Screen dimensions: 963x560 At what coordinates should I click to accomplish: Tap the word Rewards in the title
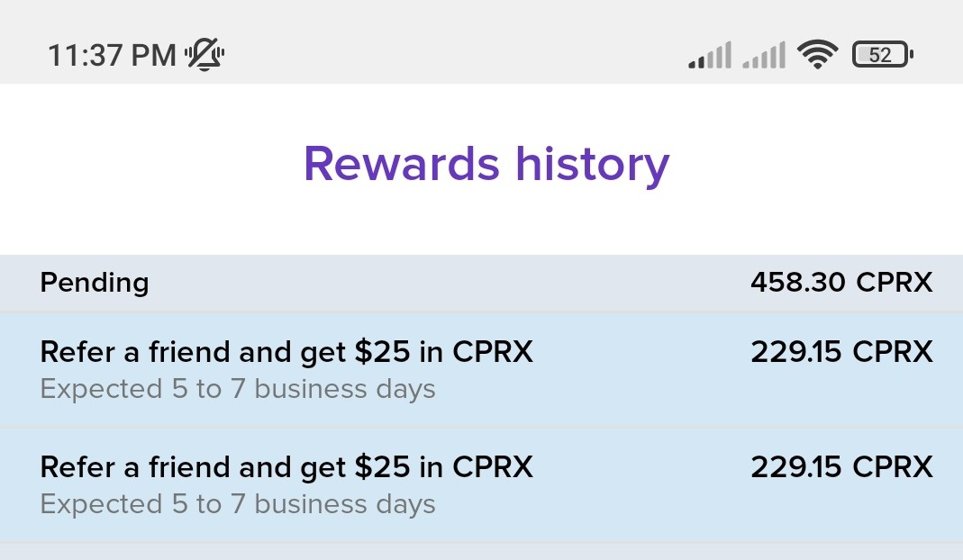pos(402,164)
